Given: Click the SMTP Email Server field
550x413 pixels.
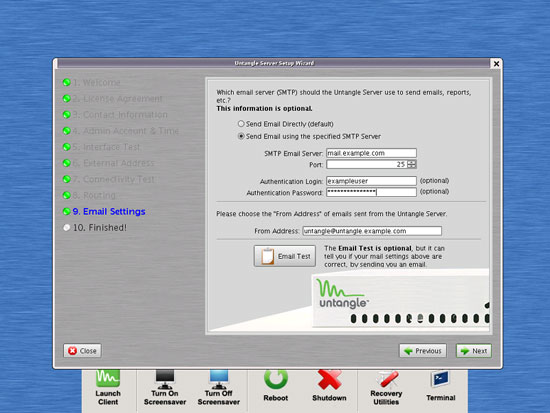Looking at the screenshot, I should pyautogui.click(x=371, y=153).
